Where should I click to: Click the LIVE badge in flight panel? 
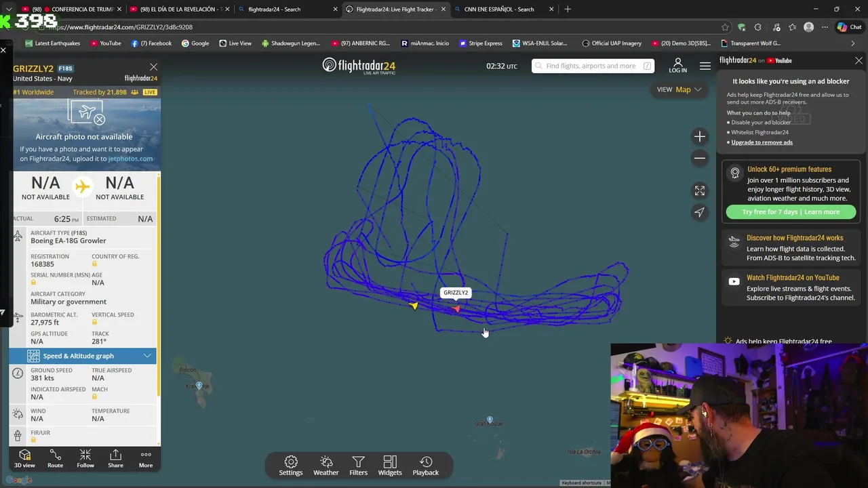149,92
